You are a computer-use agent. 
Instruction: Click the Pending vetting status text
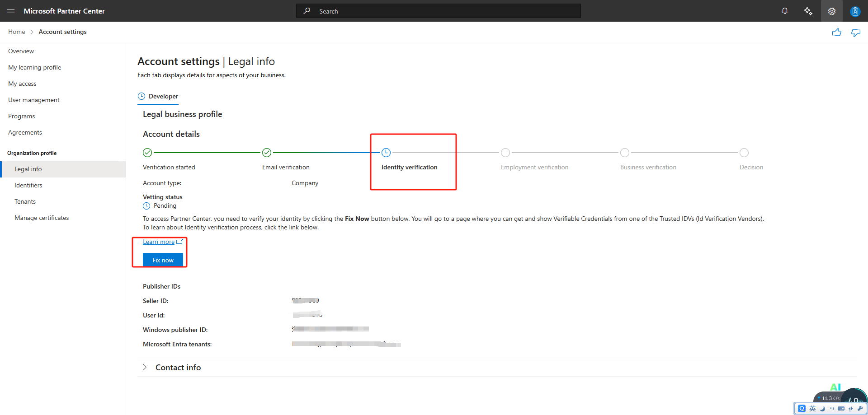pos(165,205)
